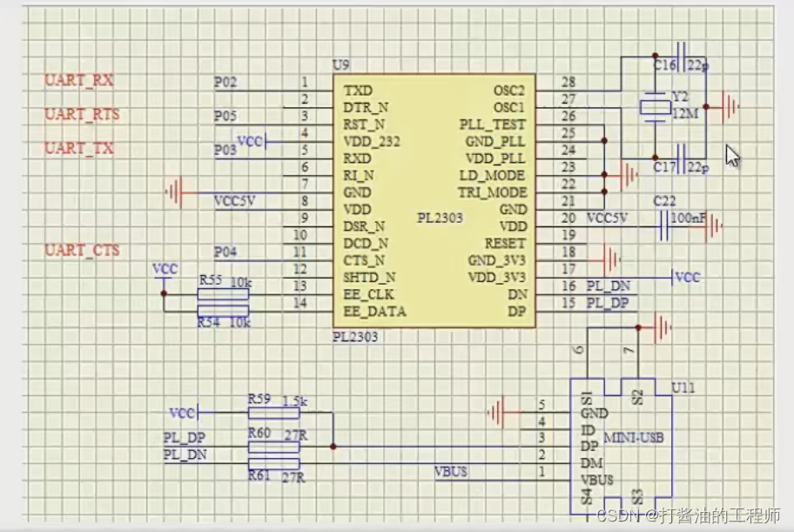Screen dimensions: 794x532
Task: Click the EE_DATA pin name
Action: (x=374, y=312)
